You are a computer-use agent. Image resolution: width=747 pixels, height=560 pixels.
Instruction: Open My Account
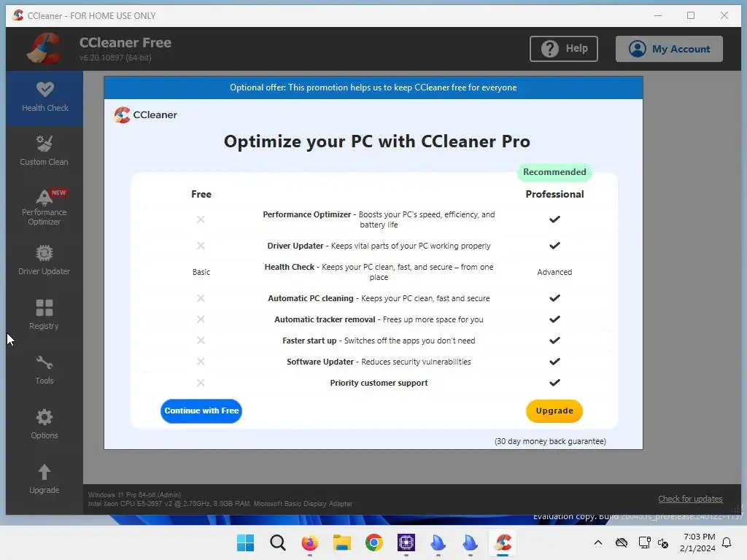coord(669,49)
